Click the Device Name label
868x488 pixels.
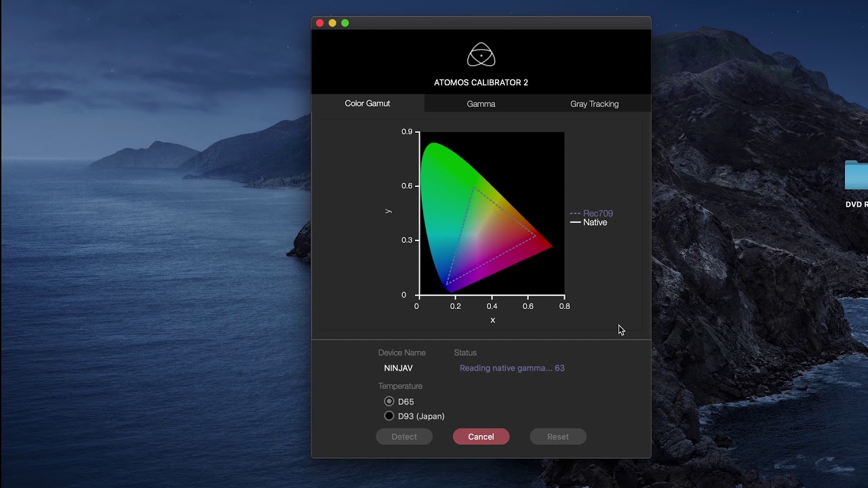[x=401, y=352]
